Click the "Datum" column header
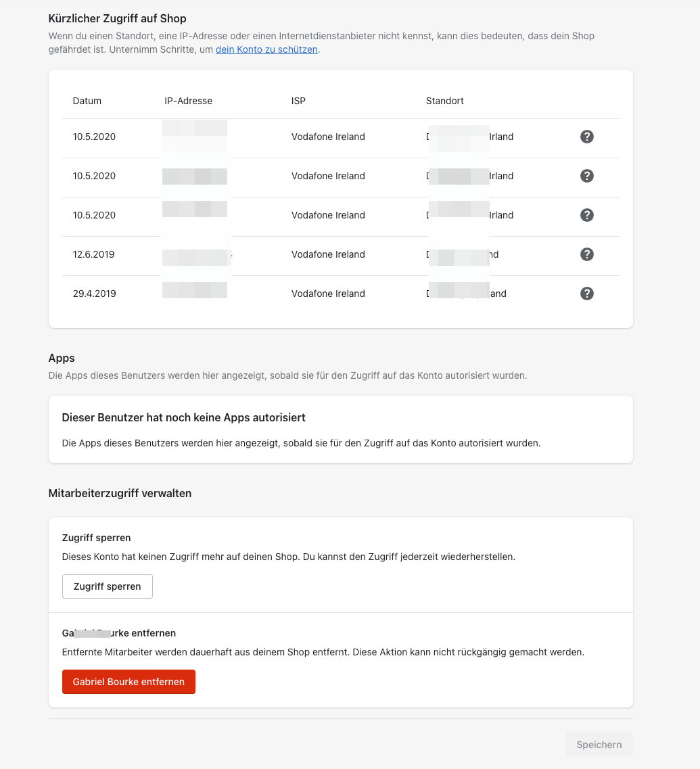The image size is (700, 769). 87,101
